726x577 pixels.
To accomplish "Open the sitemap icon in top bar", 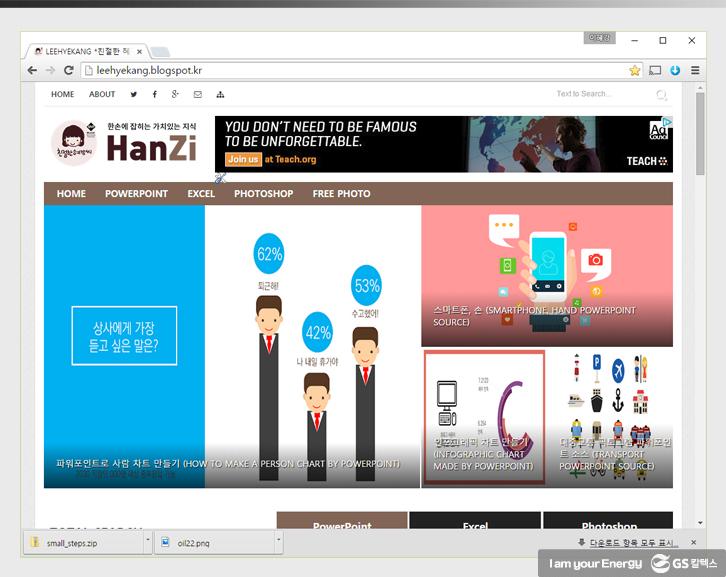I will click(220, 95).
